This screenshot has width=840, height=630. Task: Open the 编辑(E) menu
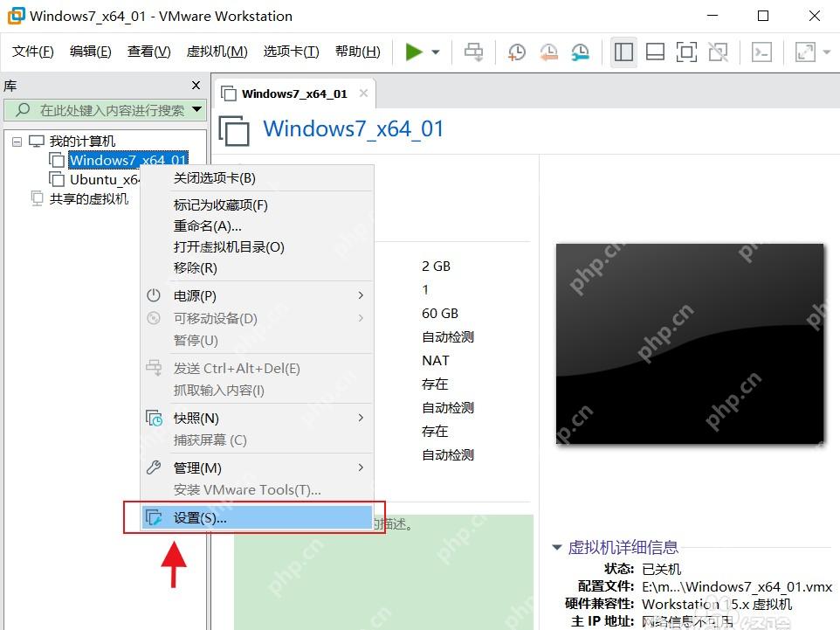tap(91, 52)
